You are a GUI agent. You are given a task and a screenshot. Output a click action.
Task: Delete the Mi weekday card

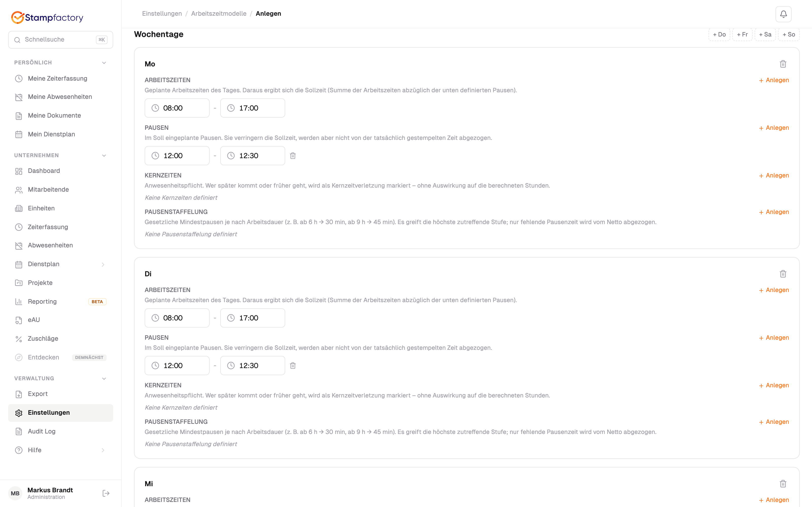click(x=783, y=484)
